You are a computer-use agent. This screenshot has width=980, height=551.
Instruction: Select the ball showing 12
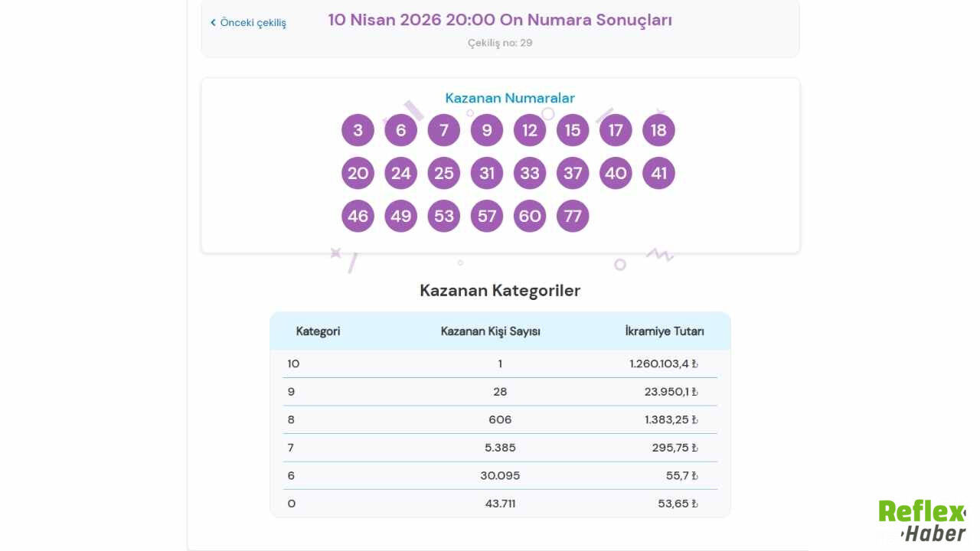click(529, 130)
